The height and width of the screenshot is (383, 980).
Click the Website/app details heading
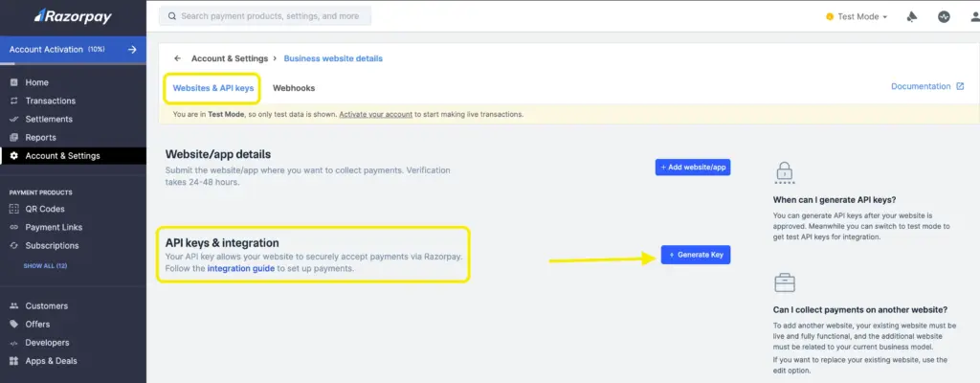(218, 154)
